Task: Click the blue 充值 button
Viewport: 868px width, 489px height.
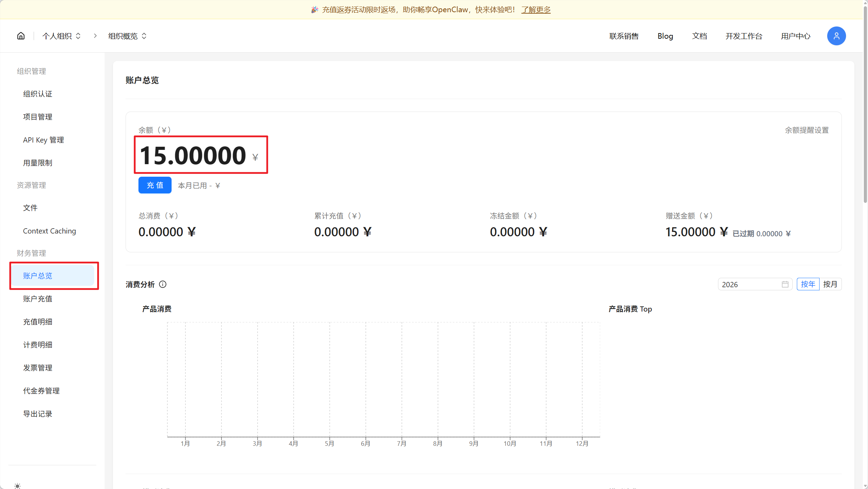Action: point(155,185)
